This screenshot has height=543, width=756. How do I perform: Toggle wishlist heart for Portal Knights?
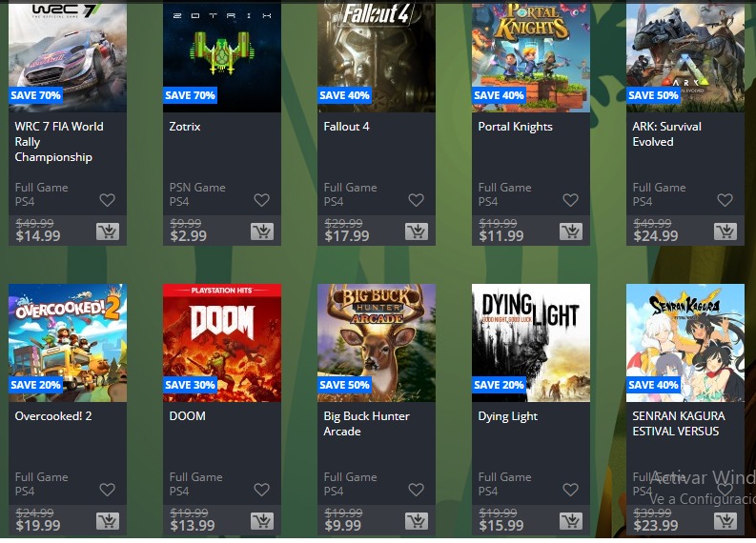pyautogui.click(x=570, y=200)
